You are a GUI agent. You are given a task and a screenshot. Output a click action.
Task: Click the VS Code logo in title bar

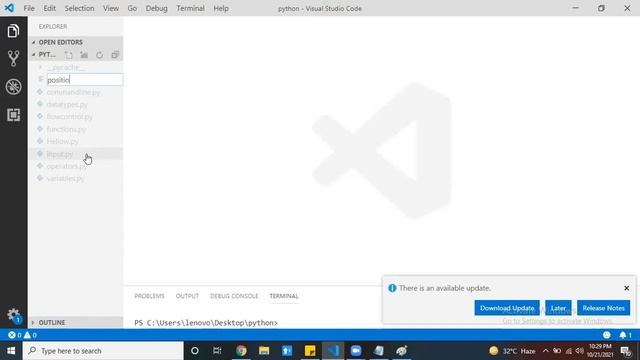(9, 8)
